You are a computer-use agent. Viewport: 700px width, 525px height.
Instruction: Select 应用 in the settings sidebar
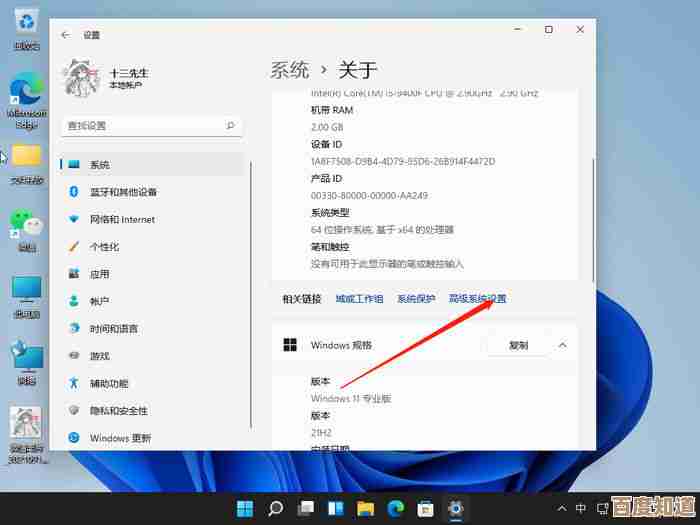99,274
